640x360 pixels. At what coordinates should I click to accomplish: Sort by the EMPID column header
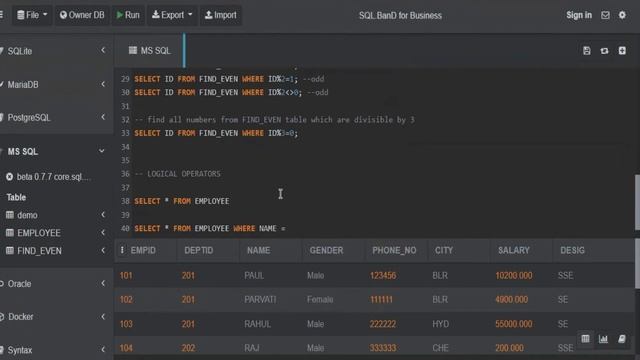143,250
